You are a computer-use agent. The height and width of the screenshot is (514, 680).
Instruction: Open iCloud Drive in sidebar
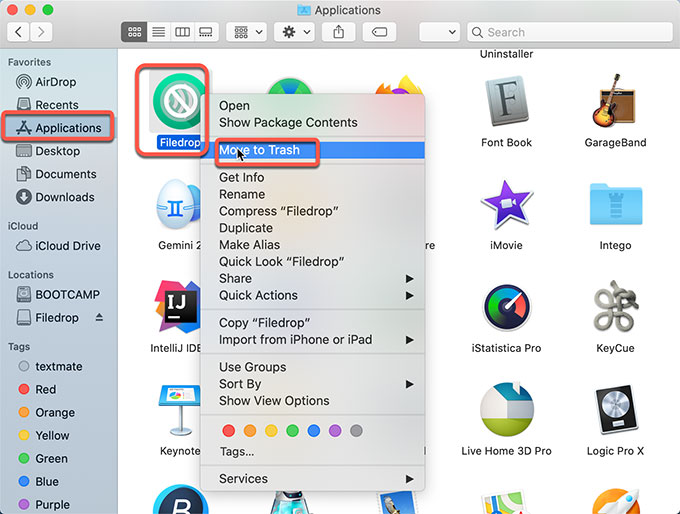pos(58,246)
